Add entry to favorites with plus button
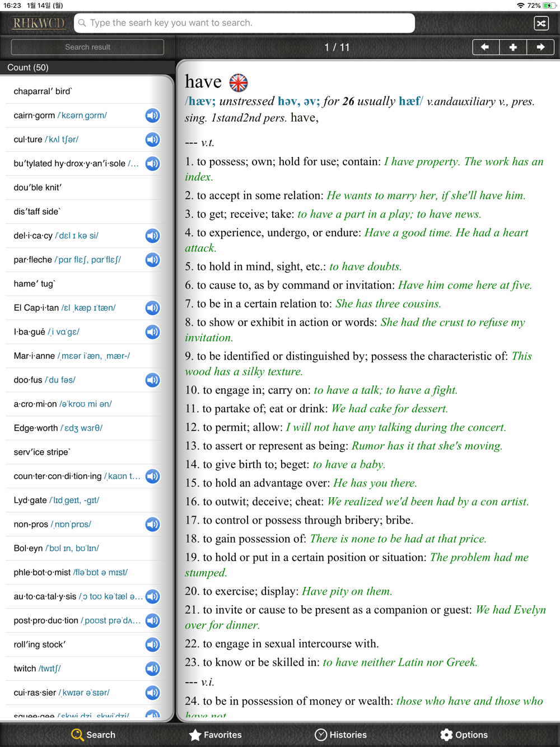Image resolution: width=560 pixels, height=747 pixels. (513, 47)
